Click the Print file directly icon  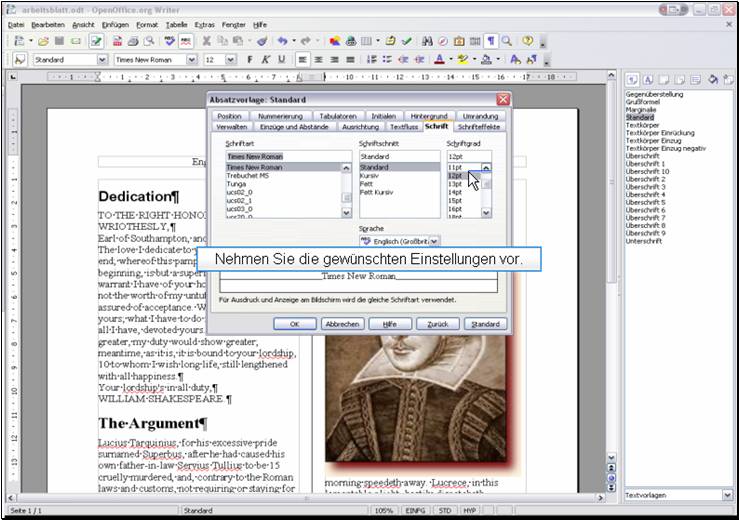pos(133,41)
